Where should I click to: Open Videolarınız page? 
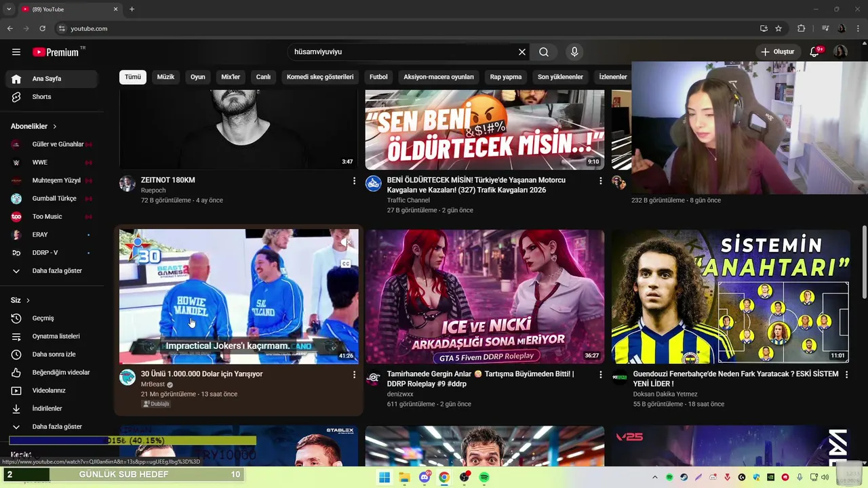(52, 390)
